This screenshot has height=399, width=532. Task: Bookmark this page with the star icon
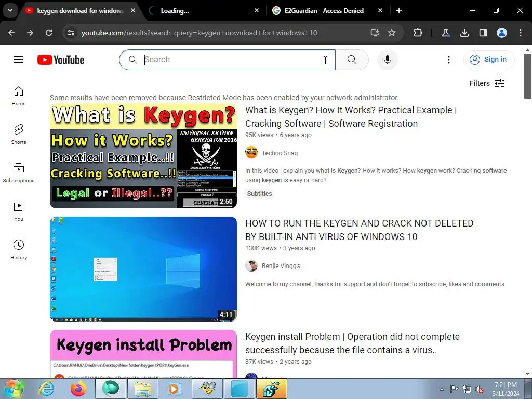pyautogui.click(x=392, y=33)
